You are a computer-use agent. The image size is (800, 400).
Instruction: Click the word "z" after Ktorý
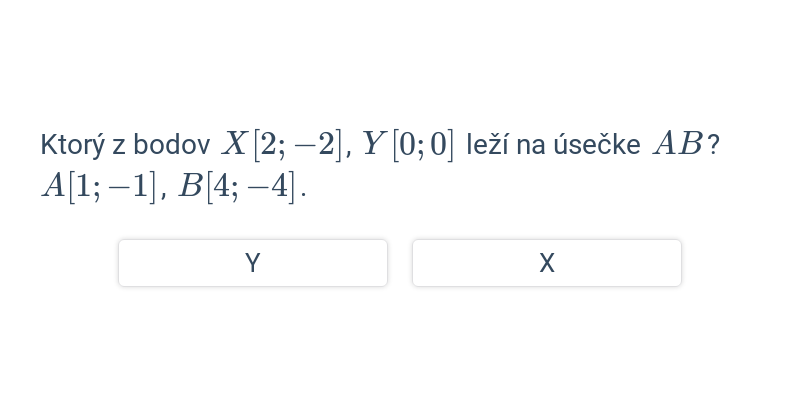119,147
